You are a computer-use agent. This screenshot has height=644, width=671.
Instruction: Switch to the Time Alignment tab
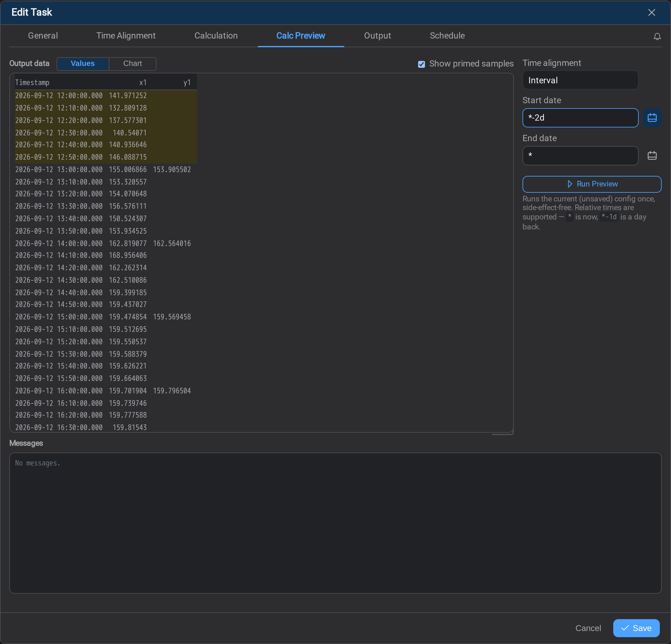(126, 36)
